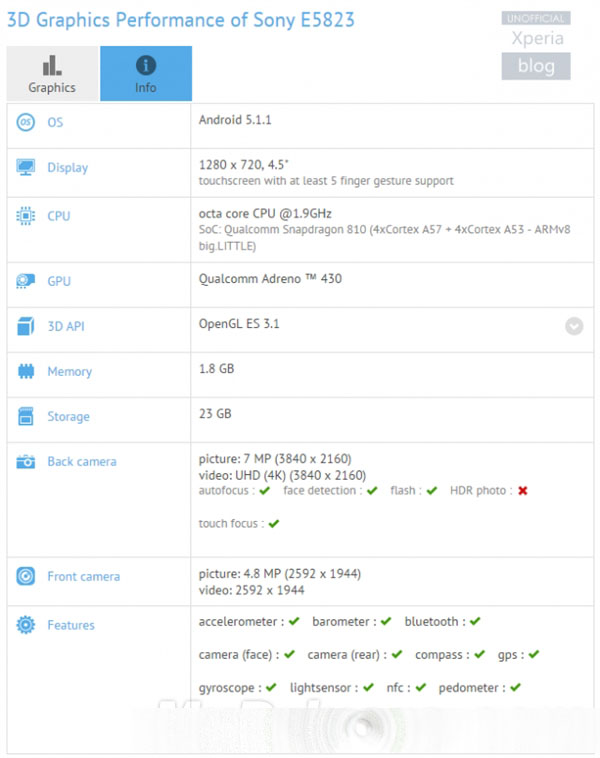Select the Info tab
The width and height of the screenshot is (600, 758).
pyautogui.click(x=146, y=73)
